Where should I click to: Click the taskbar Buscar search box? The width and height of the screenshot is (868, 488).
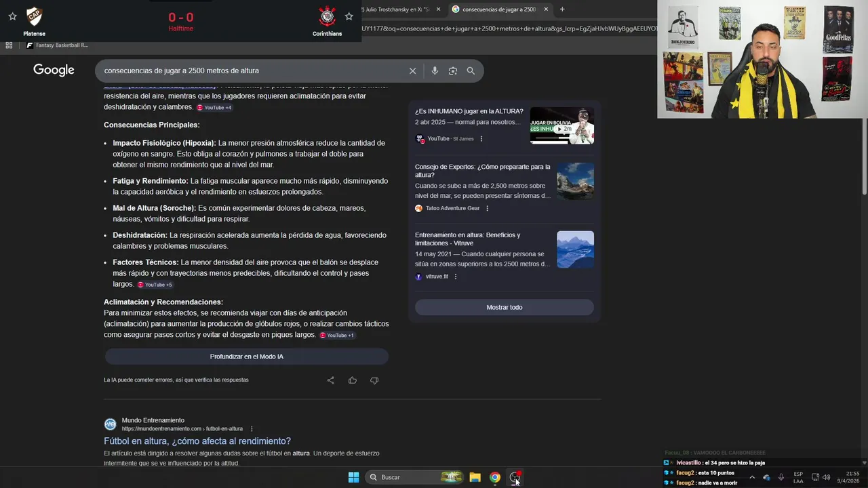[x=415, y=477]
